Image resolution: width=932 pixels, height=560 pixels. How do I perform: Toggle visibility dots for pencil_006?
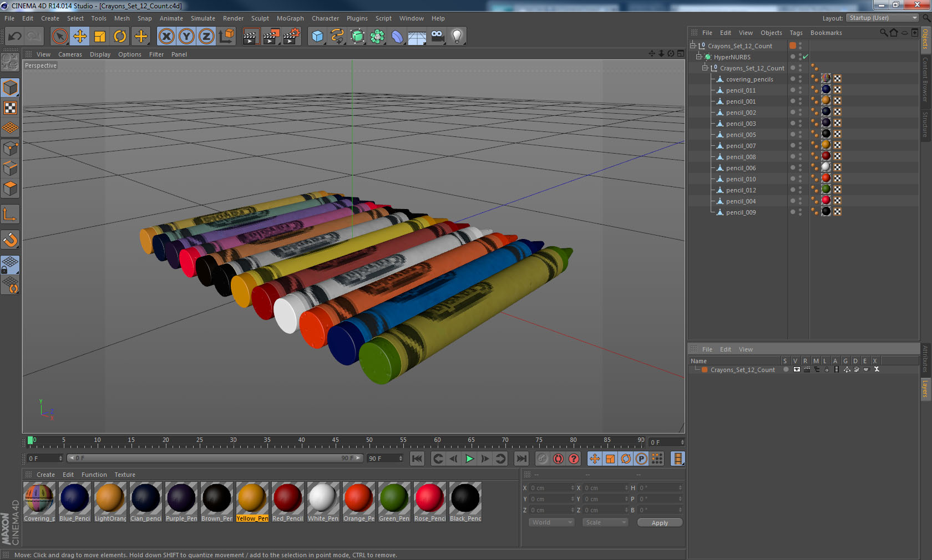pos(800,167)
